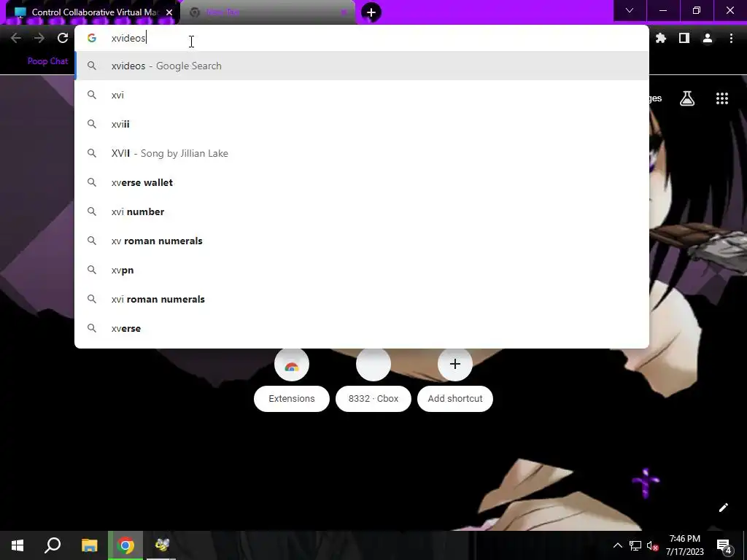The width and height of the screenshot is (747, 560).
Task: Click the Customize Chrome pencil icon
Action: (x=723, y=507)
